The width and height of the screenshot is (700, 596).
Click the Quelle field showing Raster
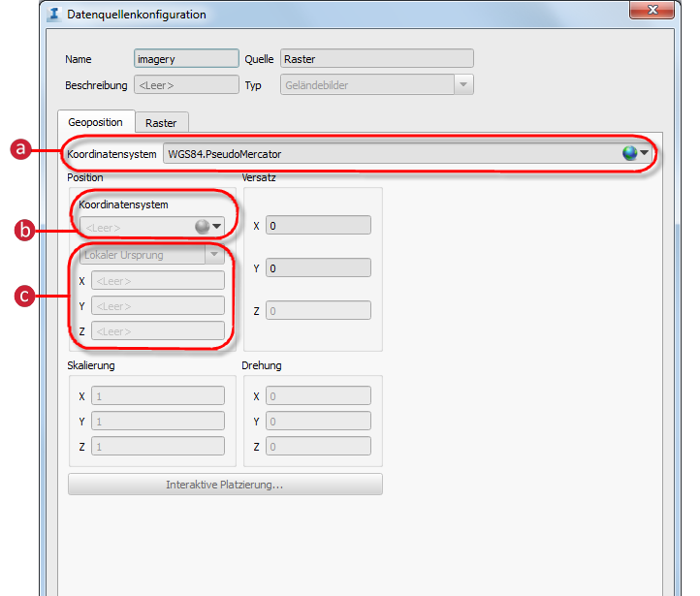click(x=377, y=59)
